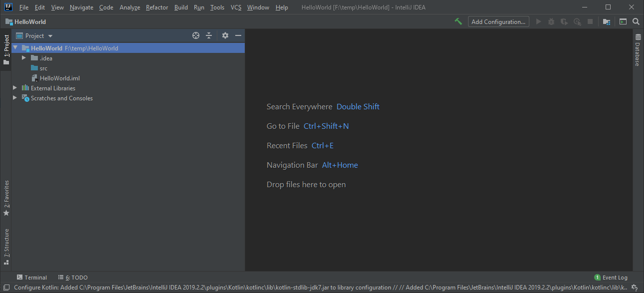Click the Add Configuration button
644x293 pixels.
(498, 21)
